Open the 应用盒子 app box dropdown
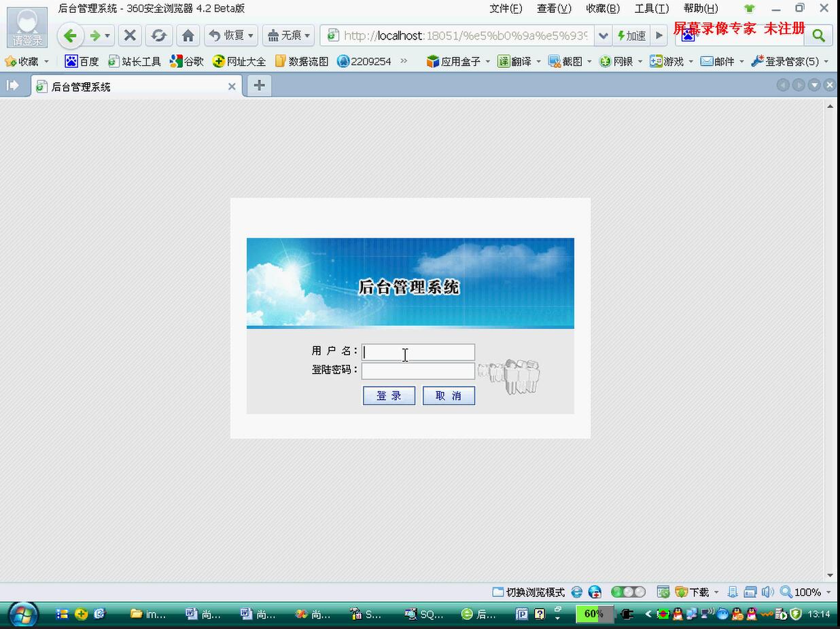The height and width of the screenshot is (629, 840). click(x=458, y=61)
